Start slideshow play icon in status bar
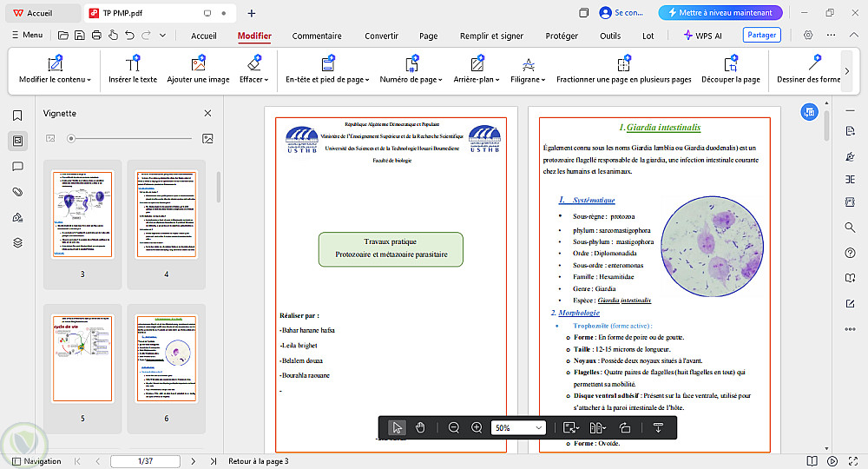The width and height of the screenshot is (868, 469). coord(832,460)
